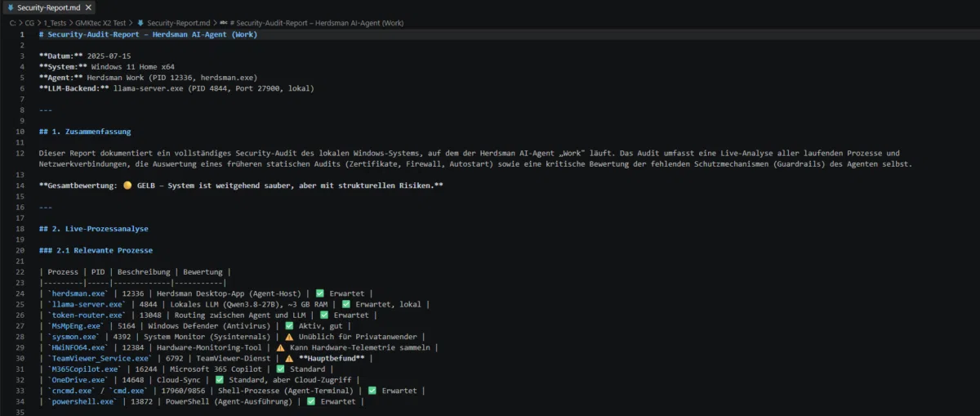Screen dimensions: 980x416
Task: Click the warning emoji on the TeamViewer_Service.exe row
Action: (290, 358)
